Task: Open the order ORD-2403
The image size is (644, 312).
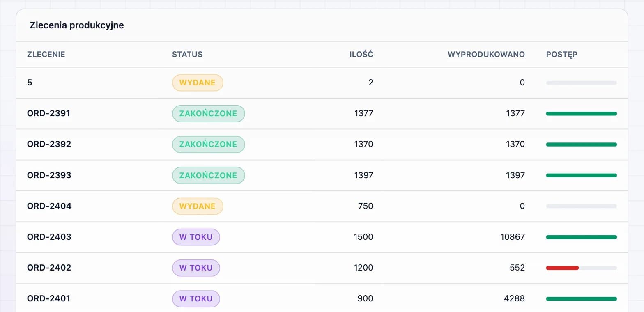Action: click(49, 237)
